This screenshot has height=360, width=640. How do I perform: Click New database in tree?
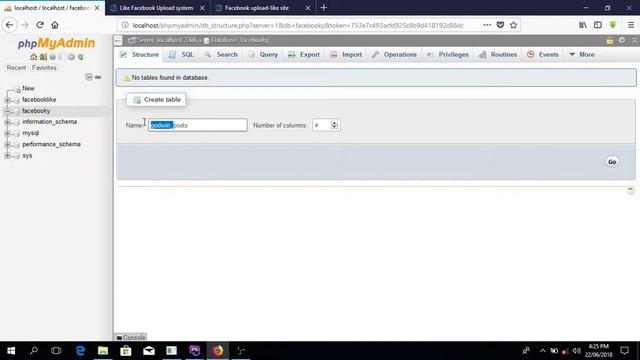pos(28,88)
